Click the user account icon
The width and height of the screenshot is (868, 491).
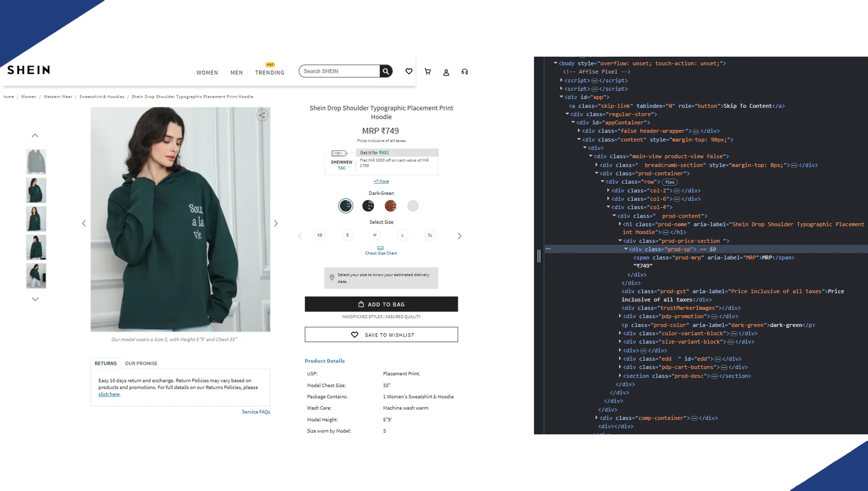446,72
